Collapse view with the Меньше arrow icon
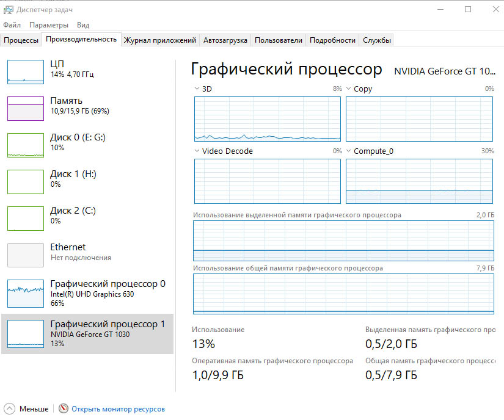Image resolution: width=504 pixels, height=420 pixels. point(10,409)
